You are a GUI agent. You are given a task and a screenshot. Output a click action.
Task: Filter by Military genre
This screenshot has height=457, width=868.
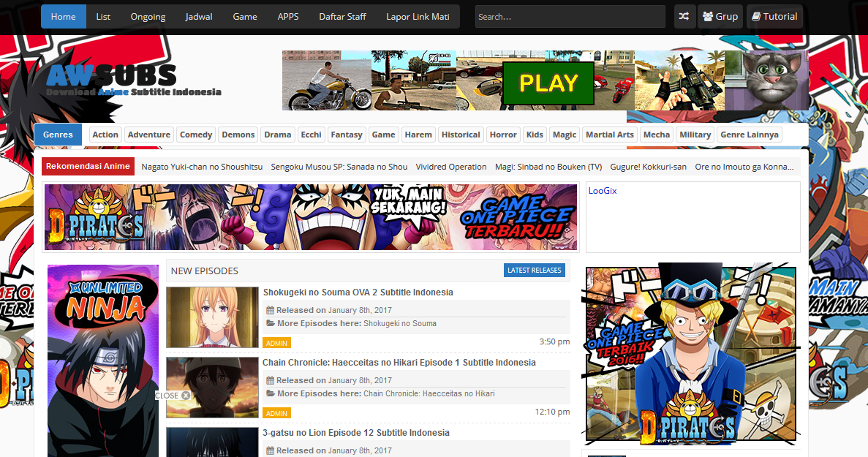coord(695,135)
